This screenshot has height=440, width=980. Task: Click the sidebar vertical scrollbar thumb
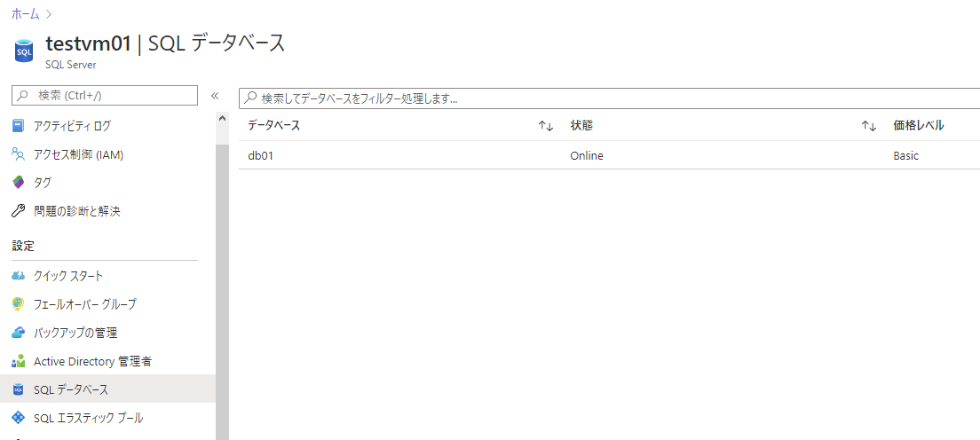click(222, 291)
